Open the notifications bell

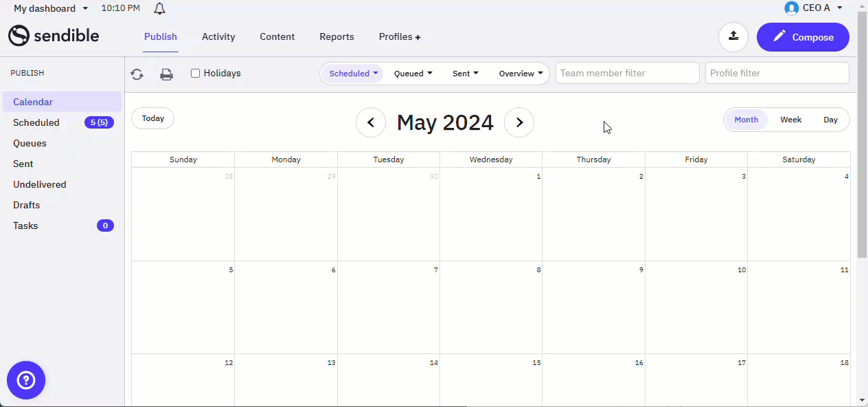[x=159, y=9]
